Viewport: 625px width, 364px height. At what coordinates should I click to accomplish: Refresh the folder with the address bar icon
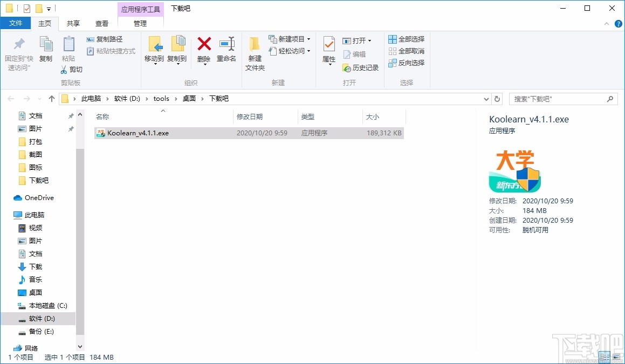click(497, 99)
